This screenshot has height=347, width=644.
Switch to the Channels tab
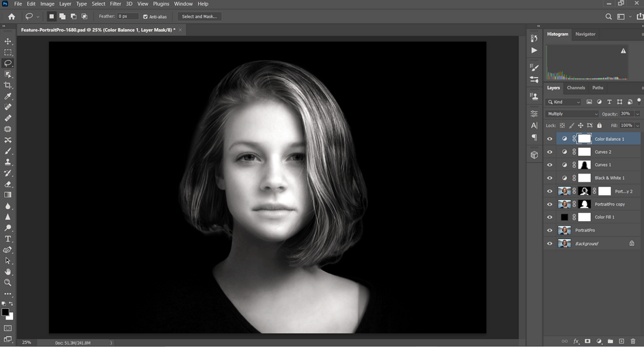(576, 87)
